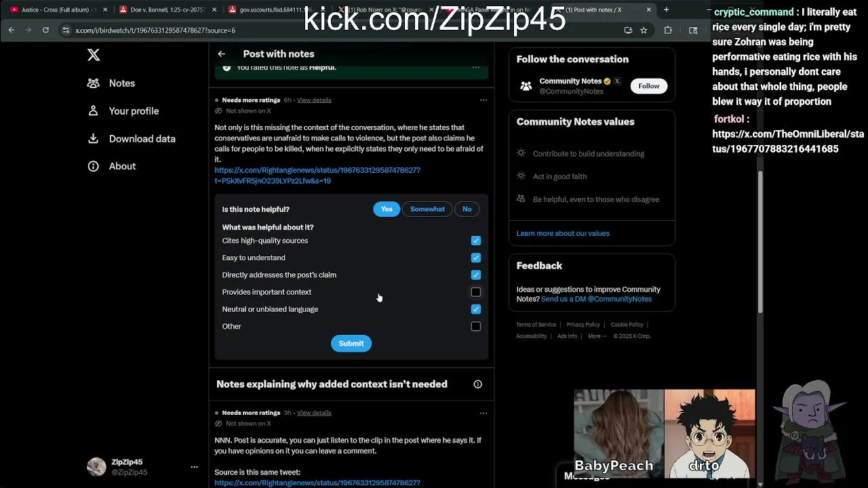Send a DM to @CommunityNotes

[596, 299]
